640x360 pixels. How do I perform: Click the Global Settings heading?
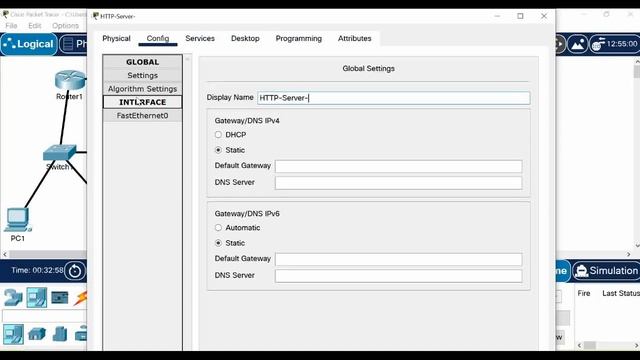368,69
